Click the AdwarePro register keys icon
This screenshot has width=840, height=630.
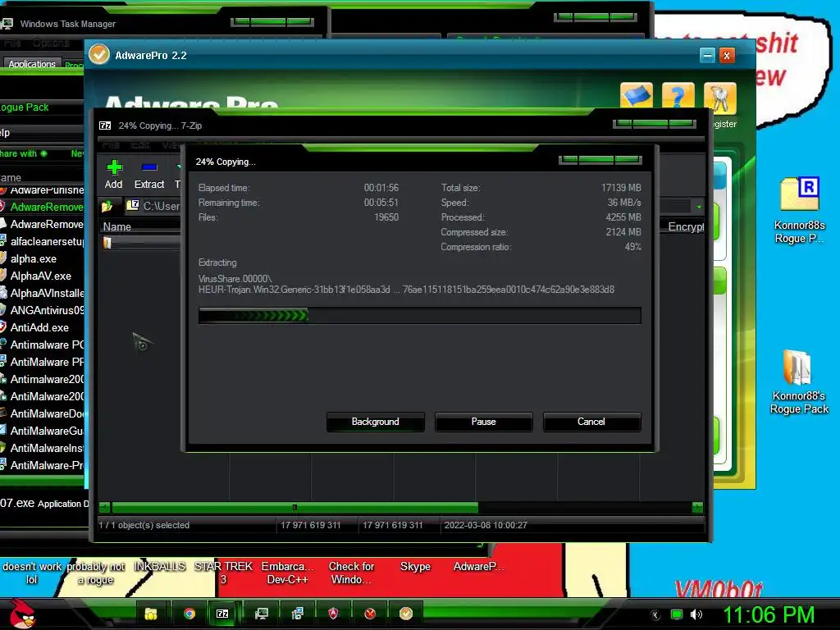coord(720,98)
